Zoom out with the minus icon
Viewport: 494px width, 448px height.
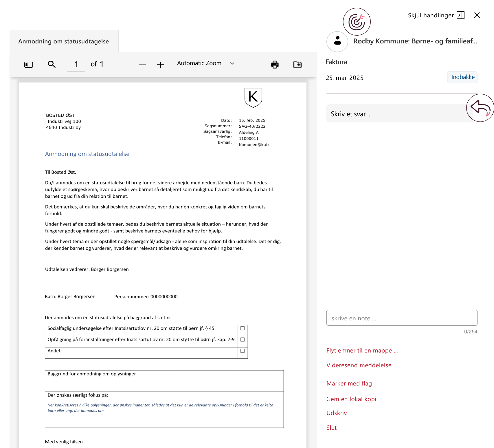tap(142, 65)
